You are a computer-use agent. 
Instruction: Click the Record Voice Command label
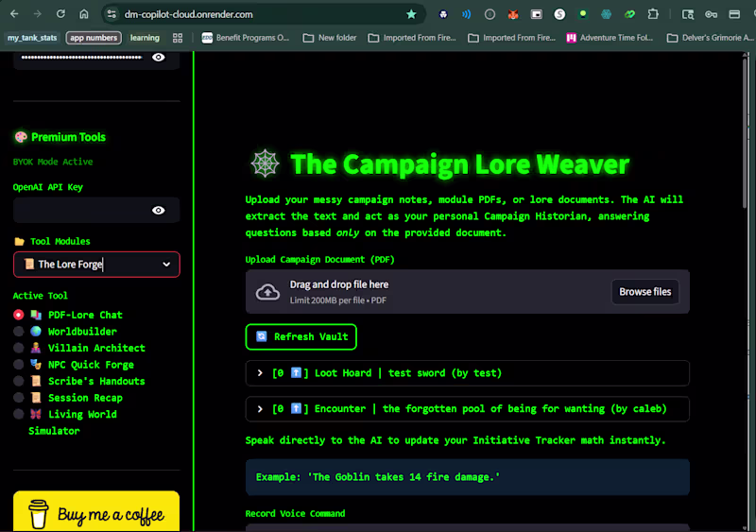coord(295,513)
